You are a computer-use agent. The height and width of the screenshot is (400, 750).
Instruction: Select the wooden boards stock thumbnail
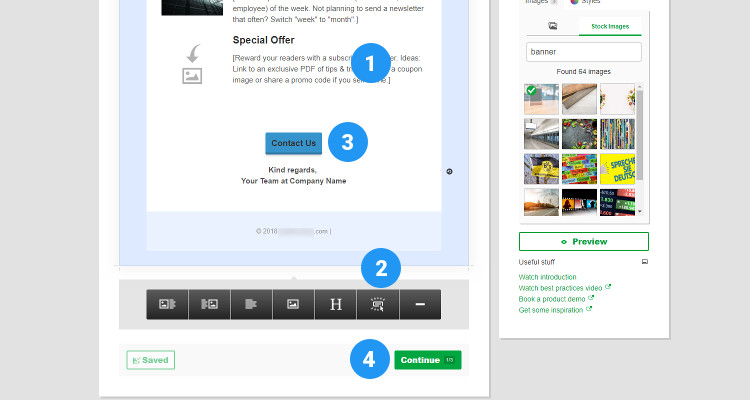579,99
